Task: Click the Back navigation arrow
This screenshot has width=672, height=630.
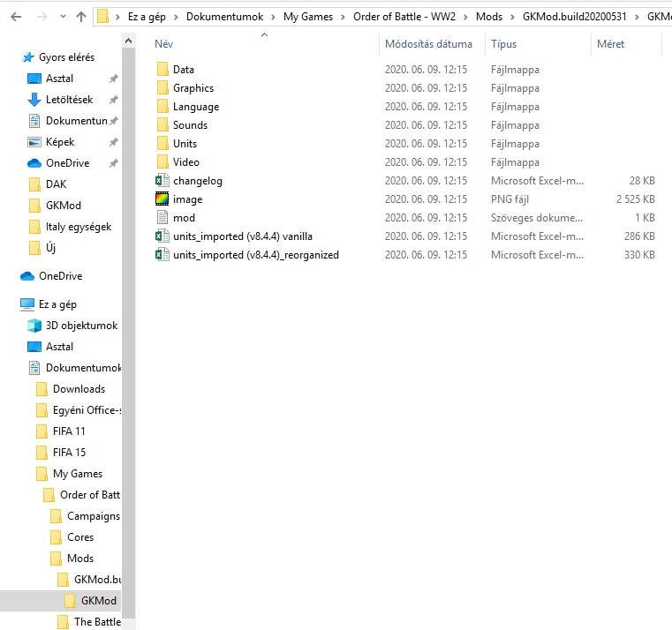Action: pos(17,16)
